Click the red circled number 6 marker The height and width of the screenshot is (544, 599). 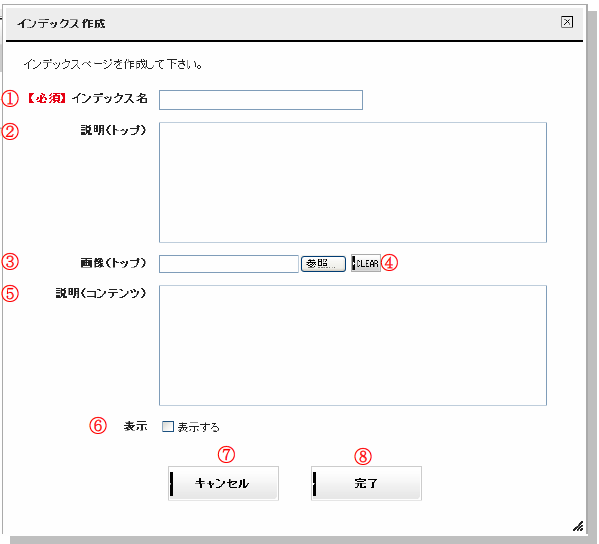[x=98, y=426]
